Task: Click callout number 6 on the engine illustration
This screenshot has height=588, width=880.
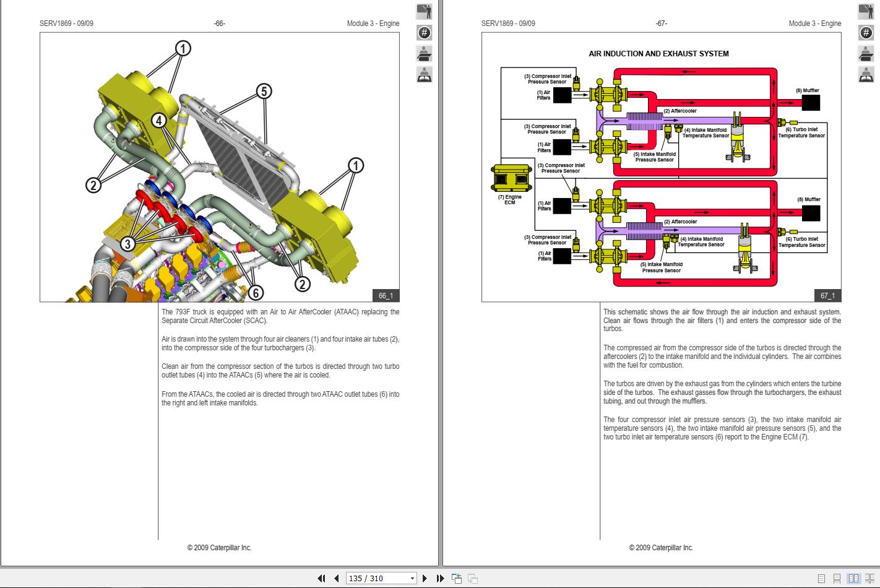Action: pos(255,292)
